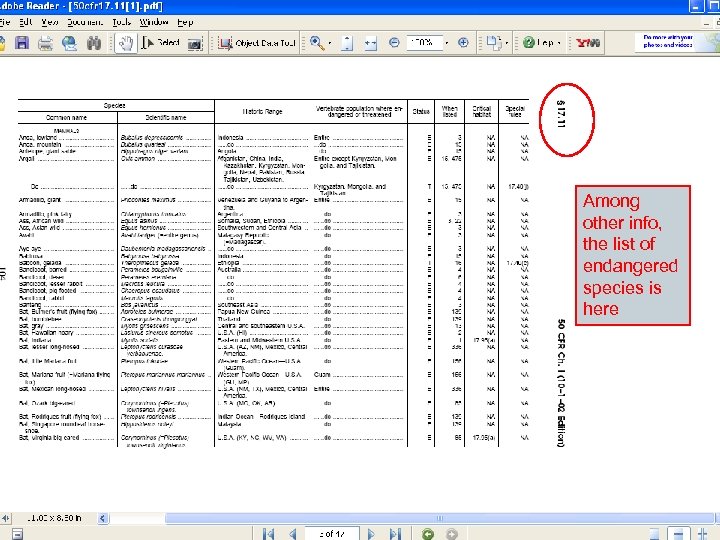Click the Email globe icon in toolbar
Image resolution: width=720 pixels, height=540 pixels.
(69, 43)
